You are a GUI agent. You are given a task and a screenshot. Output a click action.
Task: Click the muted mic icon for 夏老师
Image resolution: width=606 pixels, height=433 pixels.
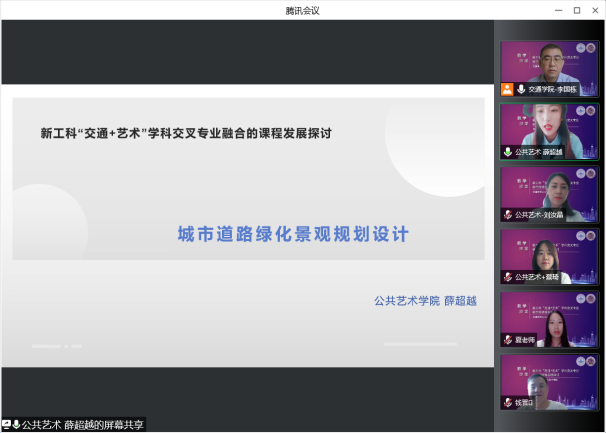508,340
